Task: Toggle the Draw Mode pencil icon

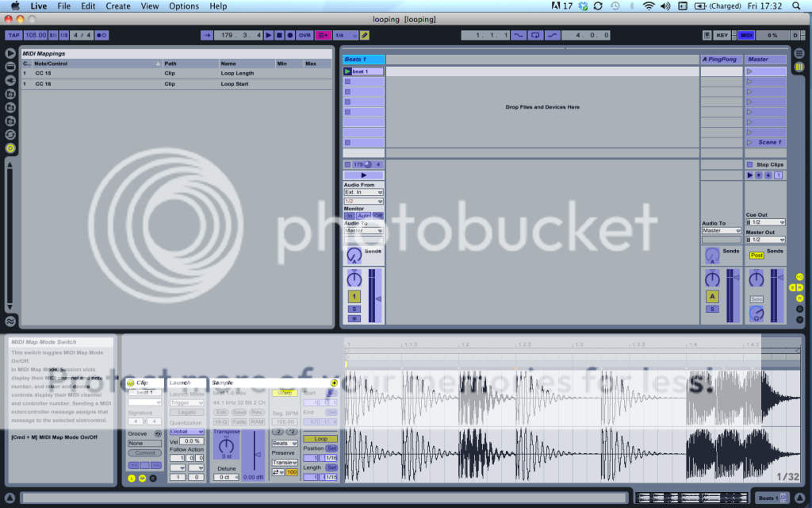Action: (365, 35)
